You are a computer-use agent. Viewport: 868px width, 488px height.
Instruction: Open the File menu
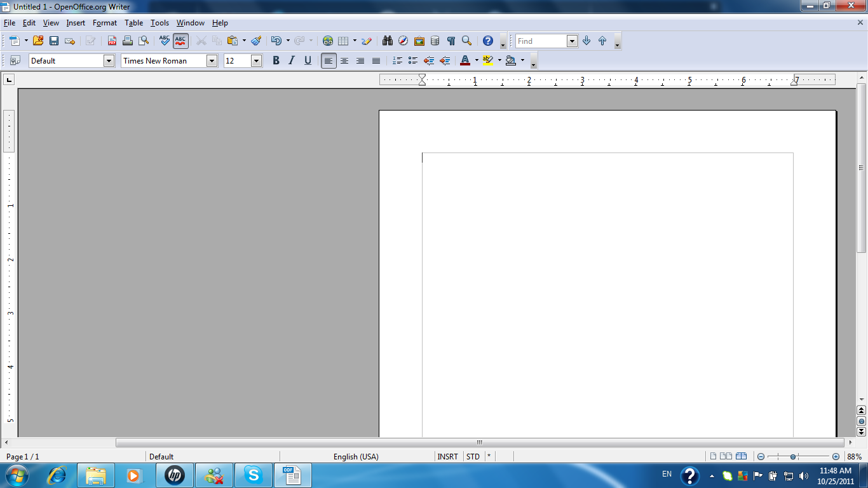coord(9,23)
